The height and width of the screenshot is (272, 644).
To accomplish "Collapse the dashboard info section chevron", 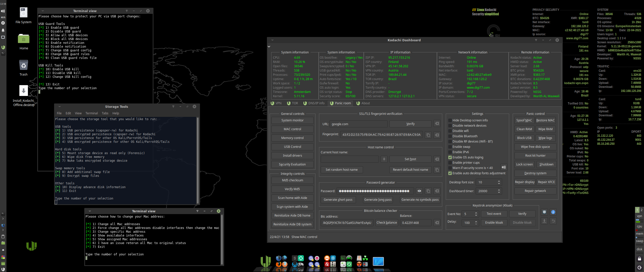I will tap(269, 47).
